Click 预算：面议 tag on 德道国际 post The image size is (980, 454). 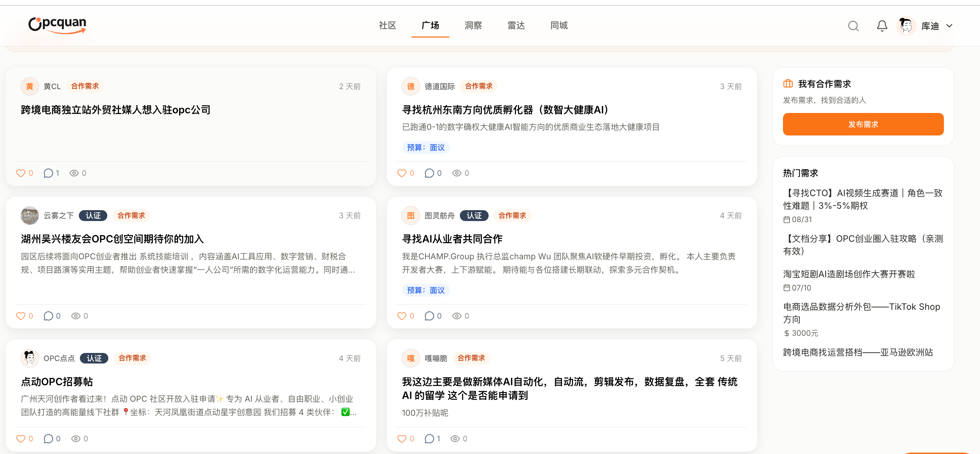pyautogui.click(x=426, y=147)
